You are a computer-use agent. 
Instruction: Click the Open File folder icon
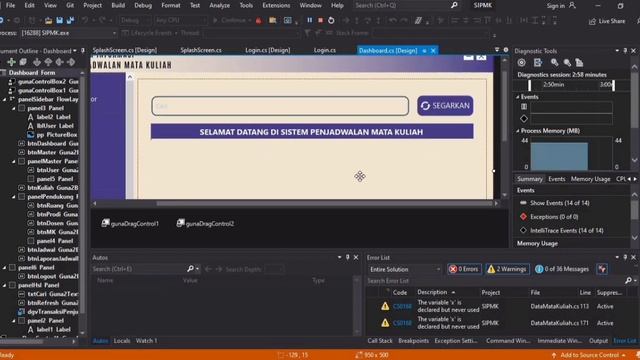click(x=48, y=20)
